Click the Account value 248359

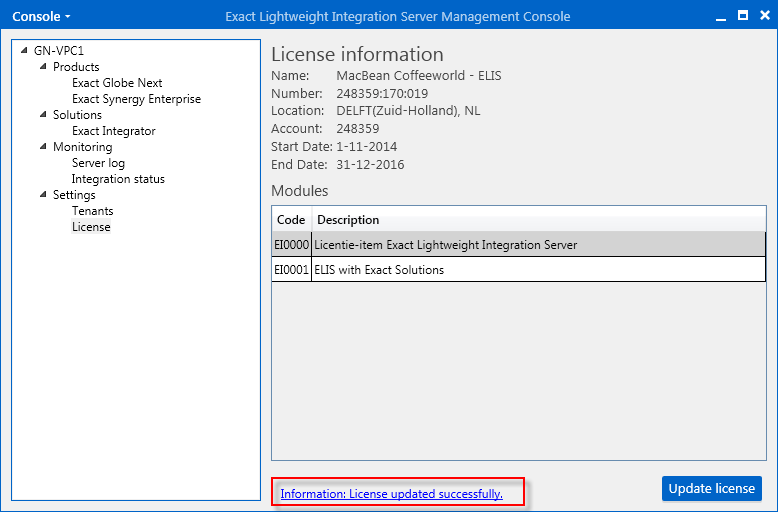pyautogui.click(x=358, y=129)
